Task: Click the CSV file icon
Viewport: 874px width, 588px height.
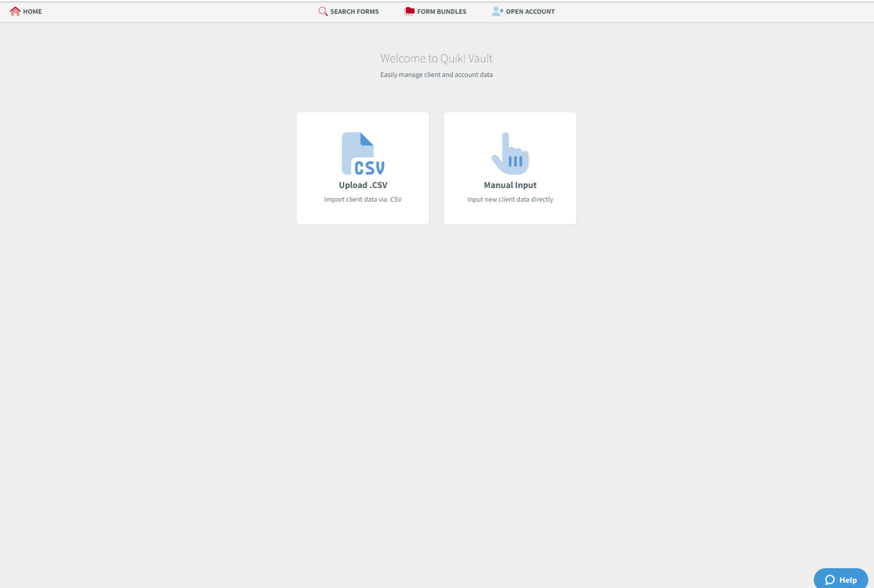Action: click(363, 153)
